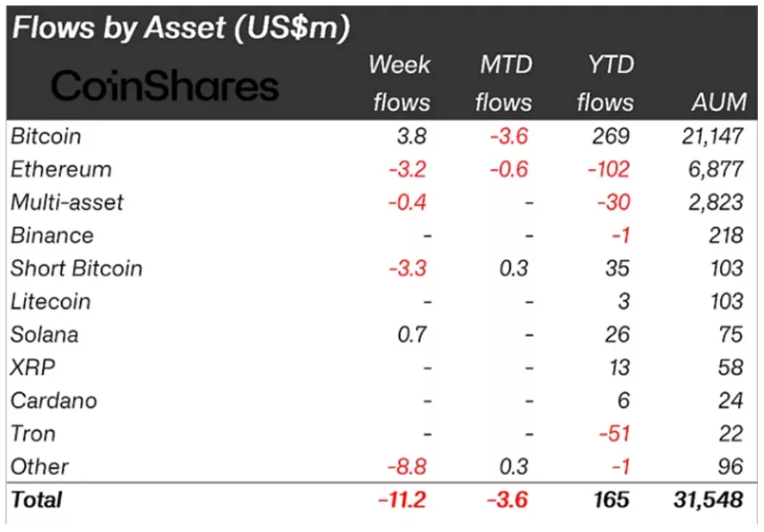This screenshot has height=532, width=764.
Task: Click Bitcoin's AUM value 21,147
Action: pyautogui.click(x=710, y=136)
